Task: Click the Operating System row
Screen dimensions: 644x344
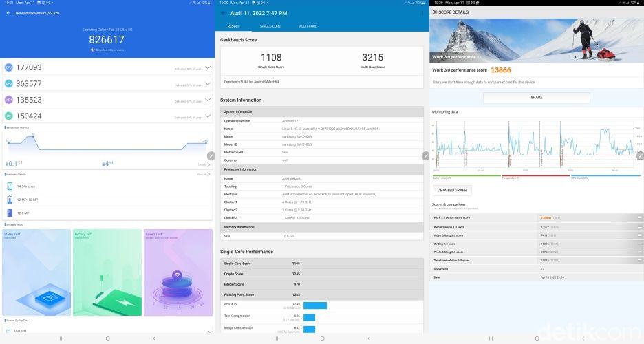Action: click(x=322, y=121)
